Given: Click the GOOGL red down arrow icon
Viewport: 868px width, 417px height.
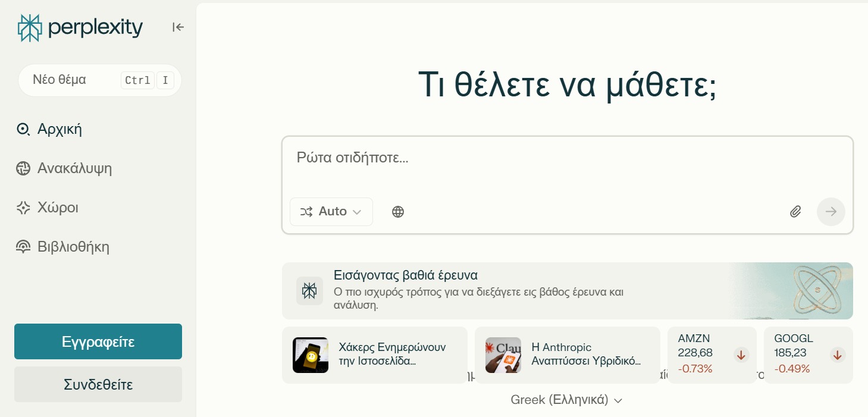Looking at the screenshot, I should pos(838,355).
